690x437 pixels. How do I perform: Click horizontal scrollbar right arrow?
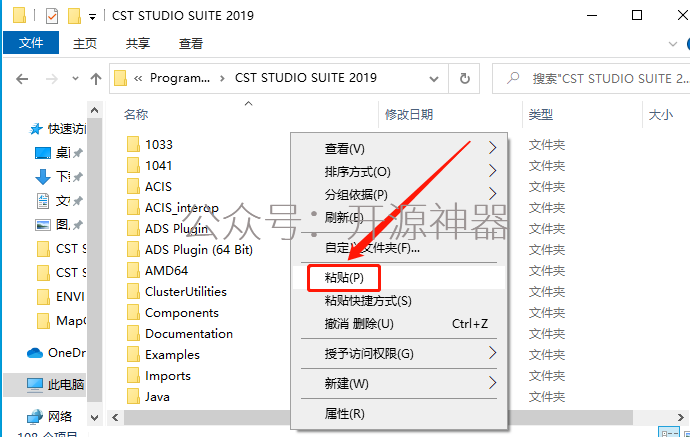[x=680, y=417]
